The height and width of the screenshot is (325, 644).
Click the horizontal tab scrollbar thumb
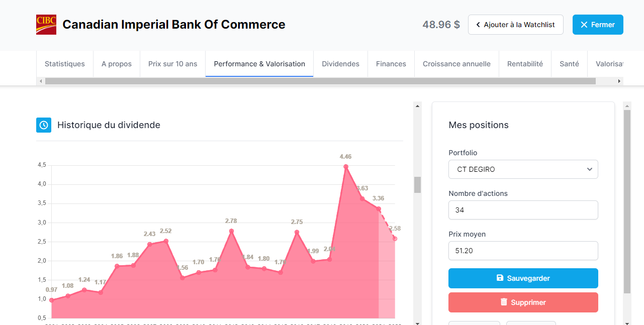(x=320, y=81)
